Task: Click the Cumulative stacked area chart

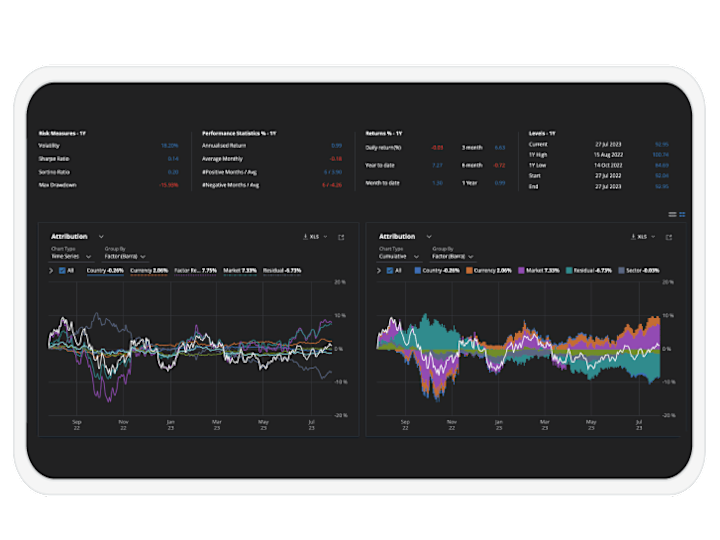Action: click(518, 349)
